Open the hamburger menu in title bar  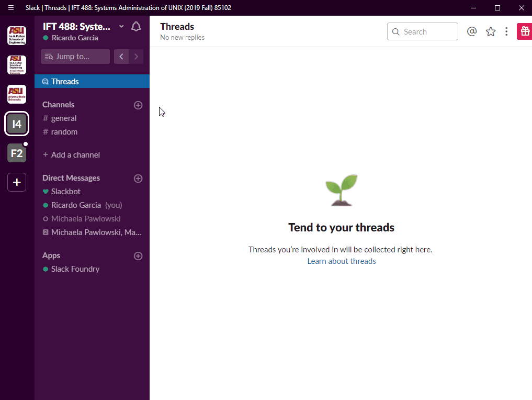[x=11, y=8]
